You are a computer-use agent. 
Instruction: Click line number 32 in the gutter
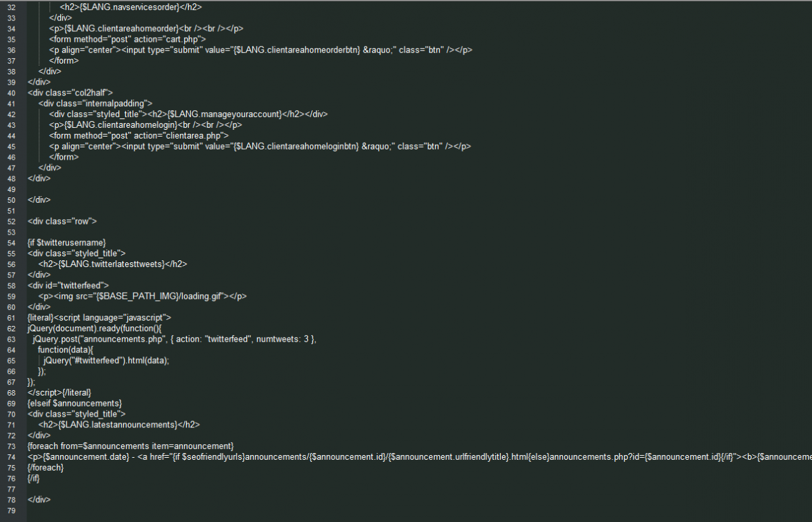tap(11, 7)
